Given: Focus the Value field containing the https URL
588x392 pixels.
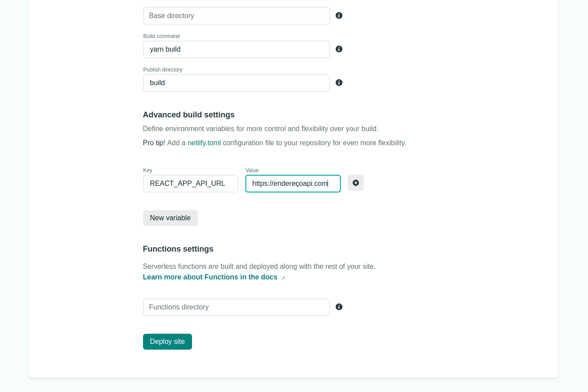Looking at the screenshot, I should 293,184.
